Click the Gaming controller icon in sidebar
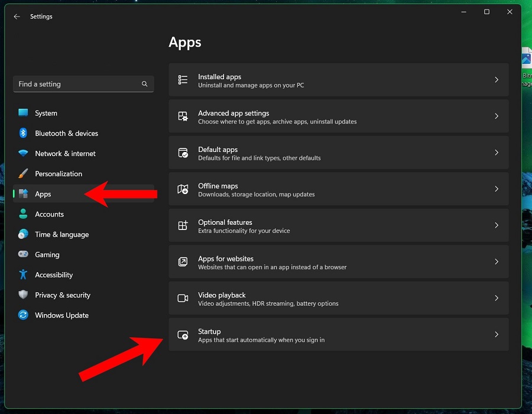 pyautogui.click(x=23, y=254)
